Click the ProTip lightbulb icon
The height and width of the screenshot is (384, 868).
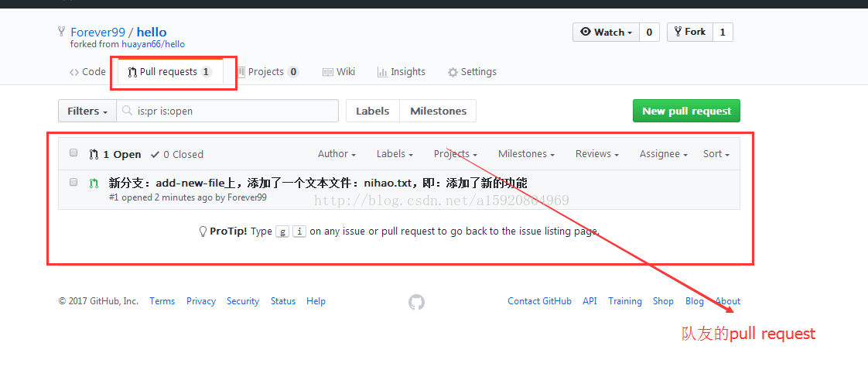[x=203, y=231]
